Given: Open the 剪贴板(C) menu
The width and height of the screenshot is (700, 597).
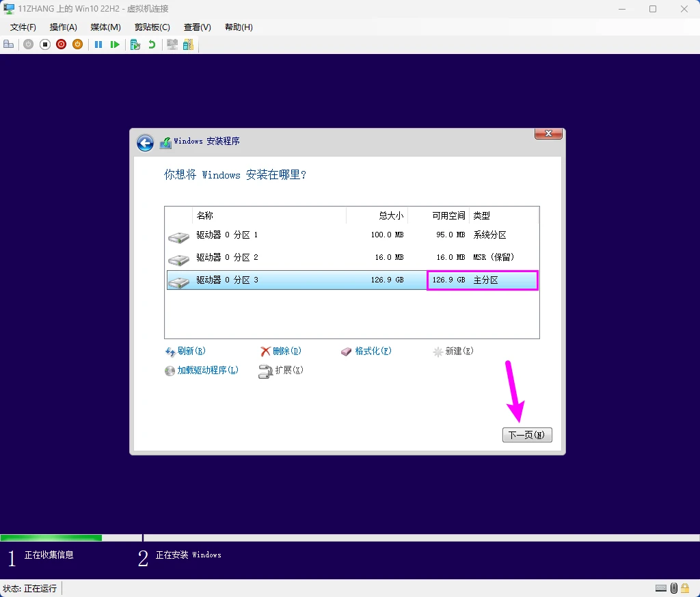Looking at the screenshot, I should coord(152,27).
